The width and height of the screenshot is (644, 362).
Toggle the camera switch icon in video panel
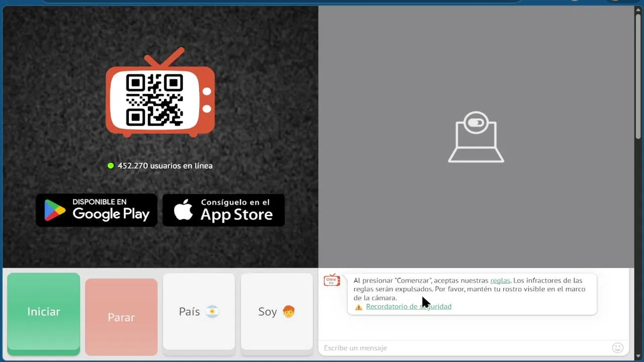pos(476,123)
